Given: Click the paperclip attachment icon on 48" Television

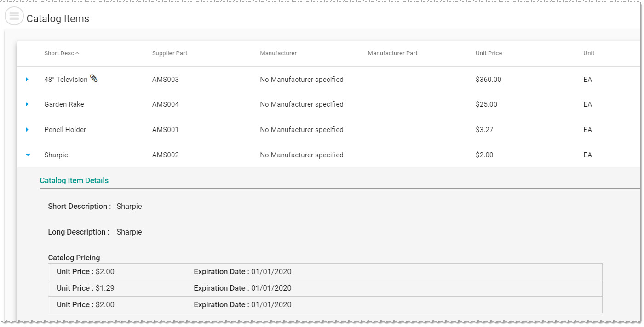Looking at the screenshot, I should 94,79.
